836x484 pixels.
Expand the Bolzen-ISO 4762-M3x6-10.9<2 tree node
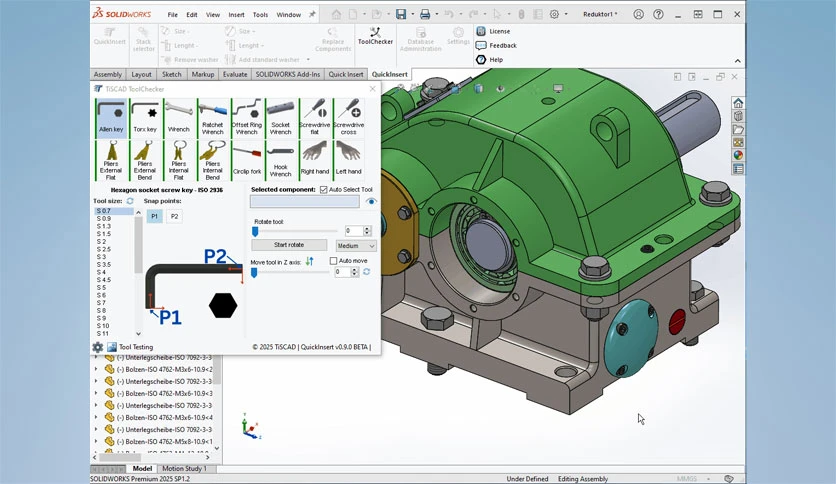coord(97,369)
